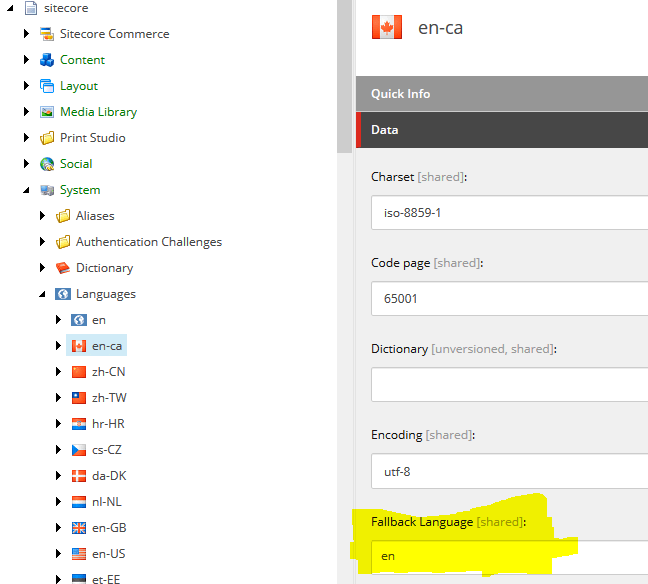Click the hr-HR Croatia flag icon
Image resolution: width=648 pixels, height=584 pixels.
[x=79, y=424]
